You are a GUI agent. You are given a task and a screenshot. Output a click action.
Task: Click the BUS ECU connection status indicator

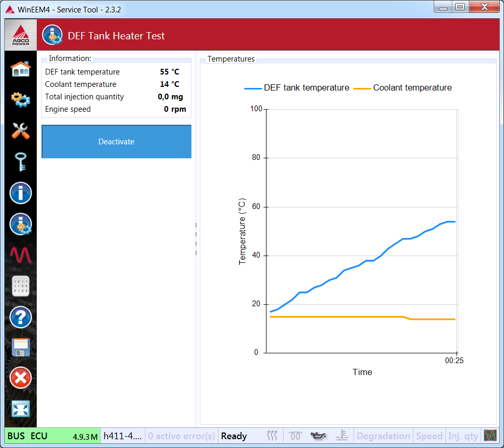pyautogui.click(x=53, y=436)
